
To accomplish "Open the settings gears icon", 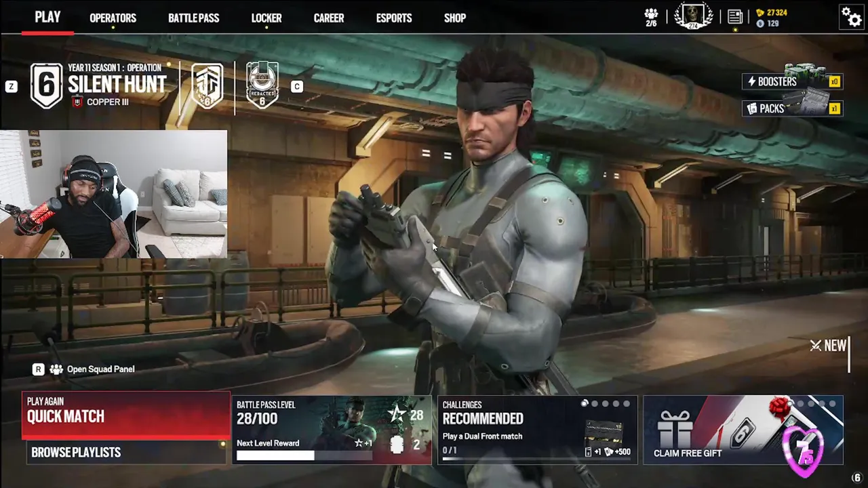I will (x=851, y=16).
